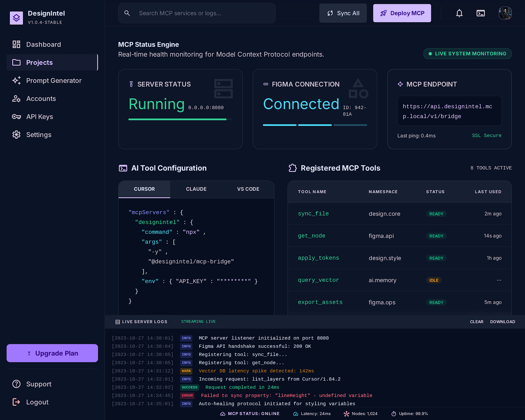The height and width of the screenshot is (420, 525).
Task: Click the Live System Monitoring badge
Action: tap(468, 53)
